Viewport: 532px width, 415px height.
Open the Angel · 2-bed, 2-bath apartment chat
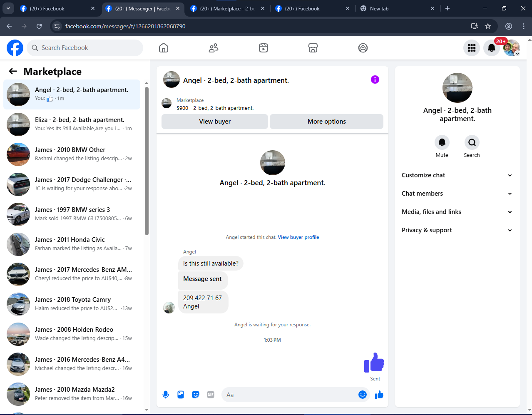72,94
